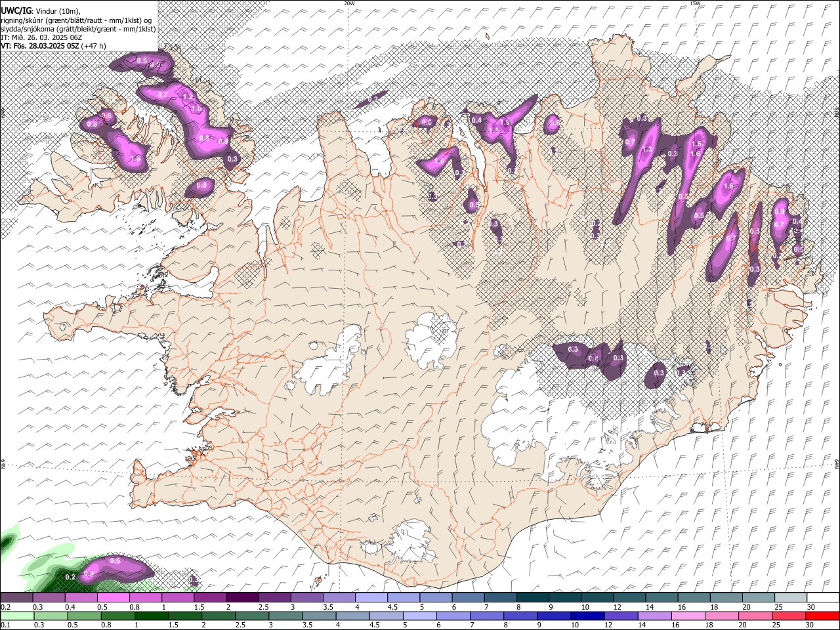Screen dimensions: 840x630
Task: Select the upper legend swatch starting at 12
Action: click(629, 598)
